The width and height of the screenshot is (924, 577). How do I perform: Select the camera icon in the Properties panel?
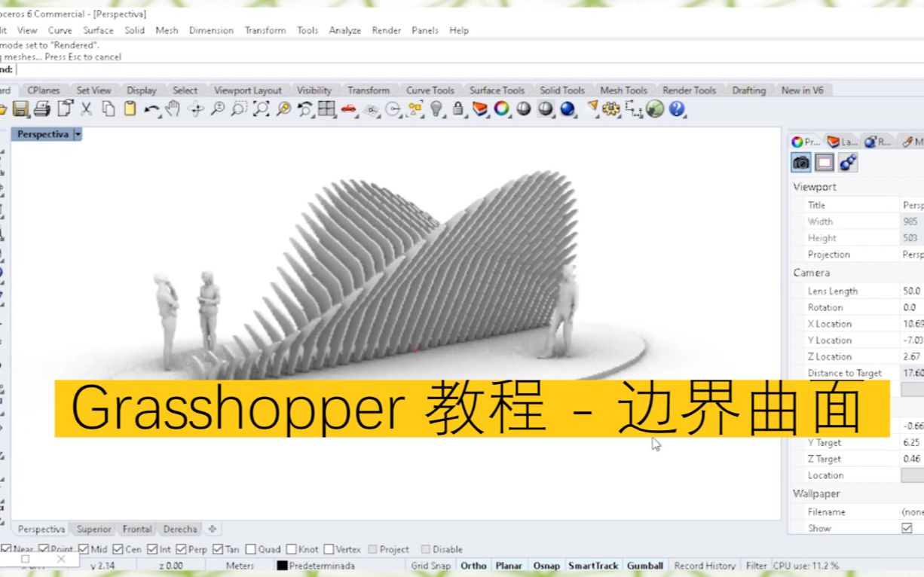pyautogui.click(x=800, y=162)
